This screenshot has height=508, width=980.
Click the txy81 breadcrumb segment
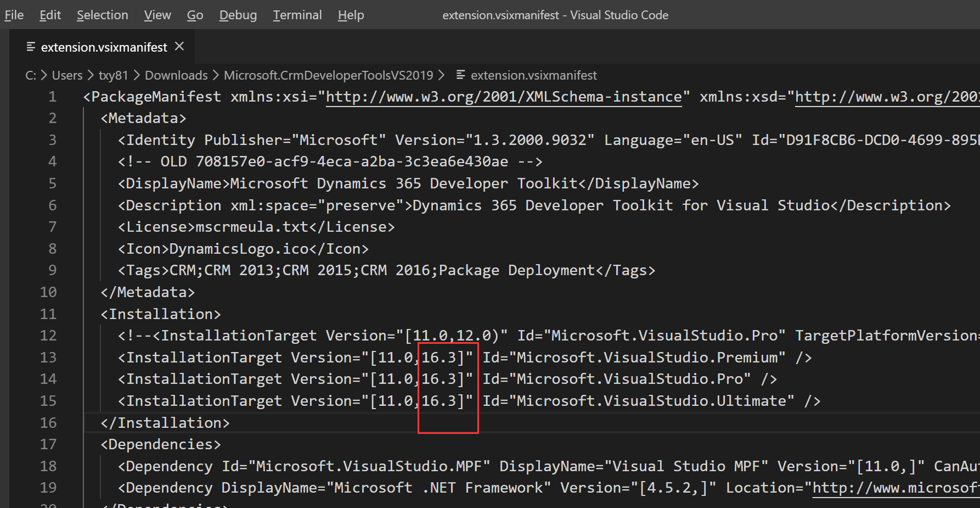(x=113, y=75)
